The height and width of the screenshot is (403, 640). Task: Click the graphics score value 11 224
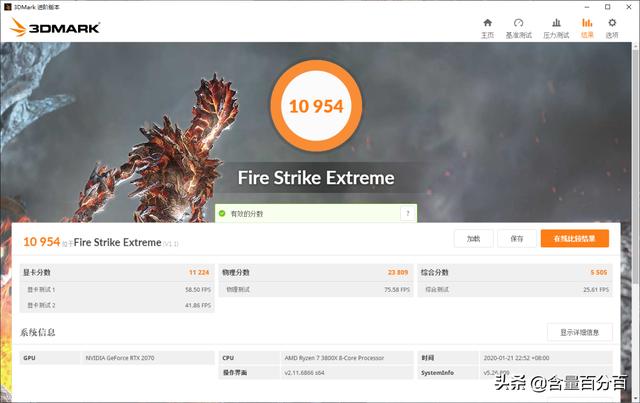tap(199, 272)
